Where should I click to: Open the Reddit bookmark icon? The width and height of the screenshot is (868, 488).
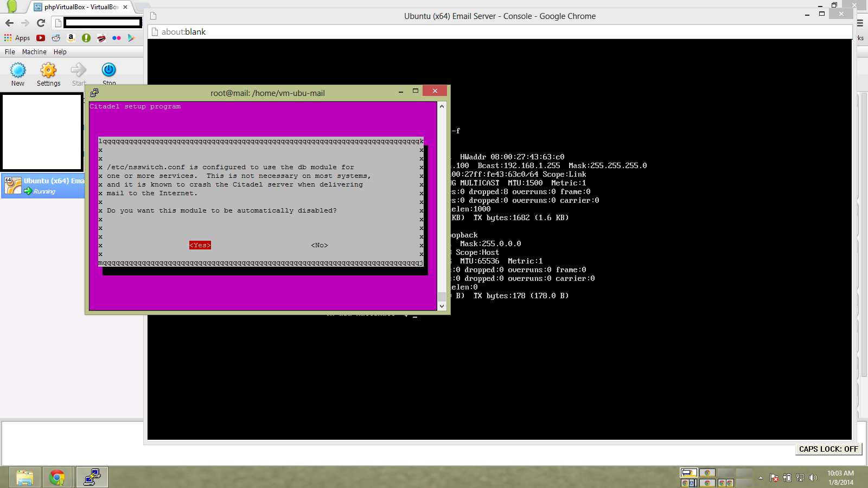tap(56, 38)
